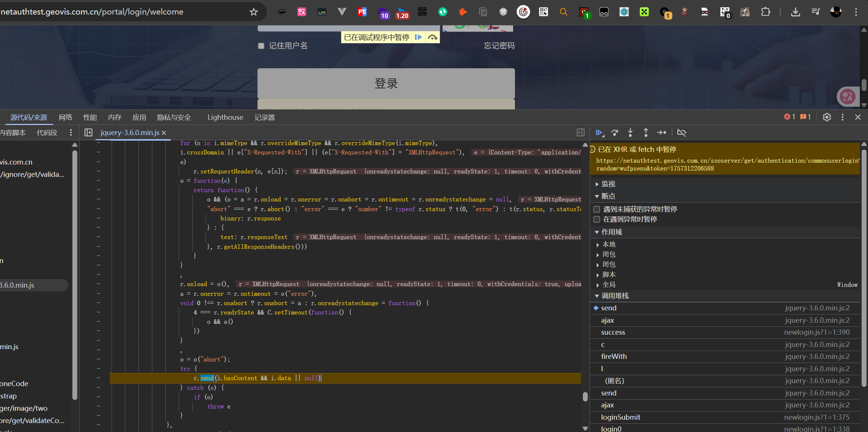This screenshot has width=868, height=432.
Task: Bookmark this page with star icon
Action: pyautogui.click(x=254, y=12)
